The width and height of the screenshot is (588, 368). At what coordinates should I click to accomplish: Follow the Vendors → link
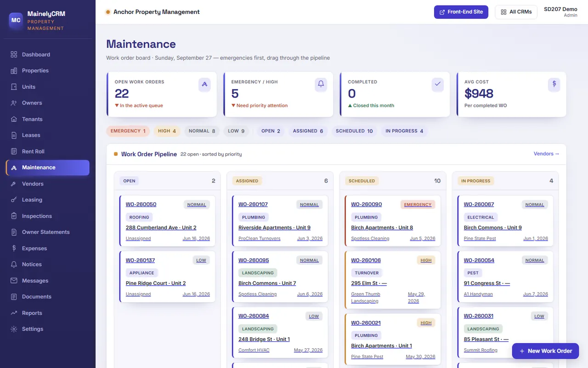pos(547,154)
